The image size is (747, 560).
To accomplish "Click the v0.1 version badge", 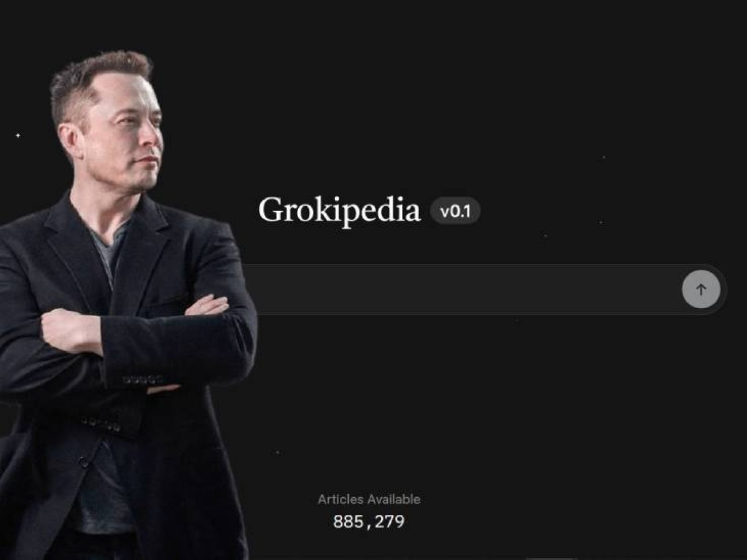I will coord(455,212).
